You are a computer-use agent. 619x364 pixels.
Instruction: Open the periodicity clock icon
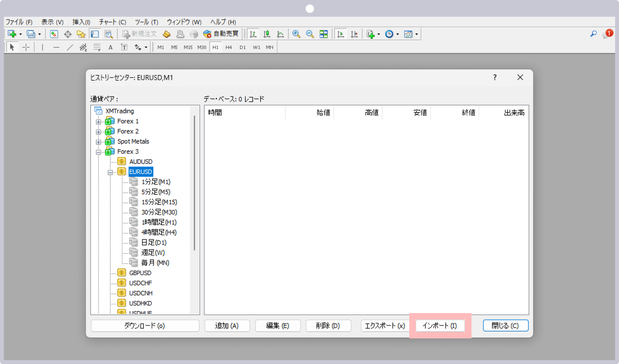coord(389,34)
